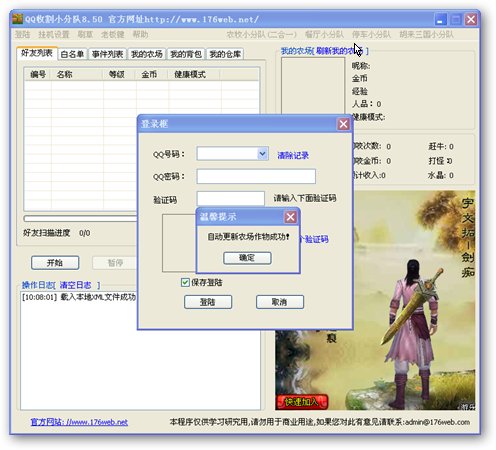Open the 帮助 menu
The width and height of the screenshot is (496, 450).
pos(140,34)
